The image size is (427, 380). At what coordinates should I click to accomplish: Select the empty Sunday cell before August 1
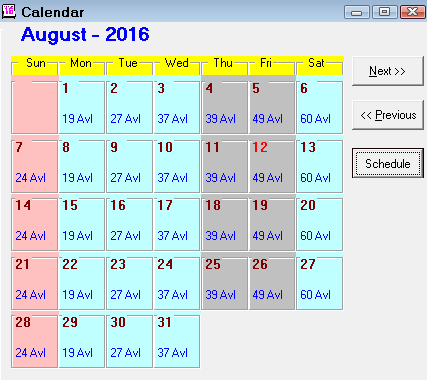tap(35, 107)
